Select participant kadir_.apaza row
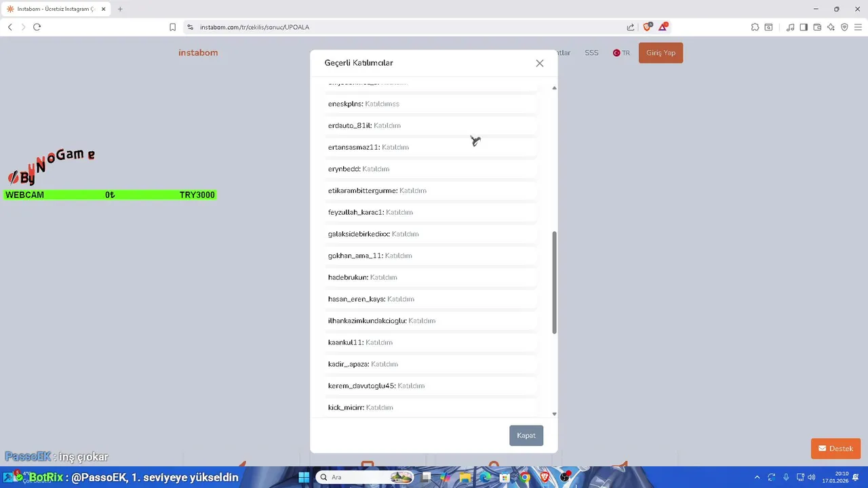Screen dimensions: 868x488 (x=431, y=364)
